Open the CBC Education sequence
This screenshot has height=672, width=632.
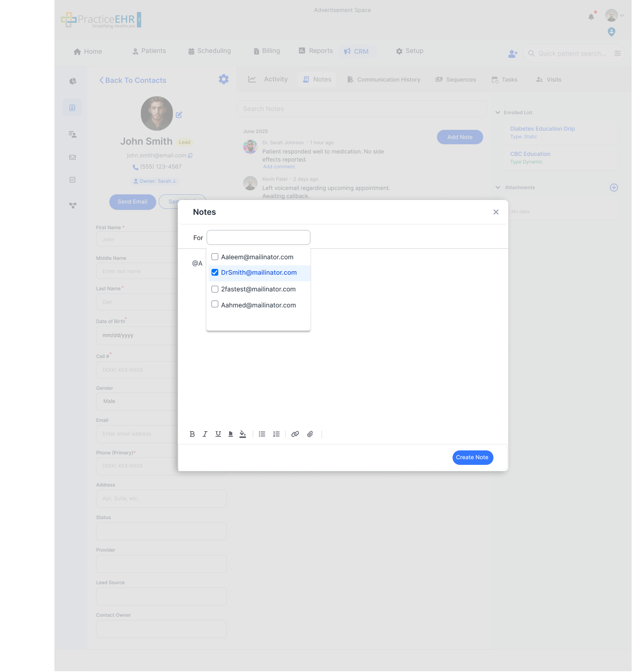click(530, 154)
